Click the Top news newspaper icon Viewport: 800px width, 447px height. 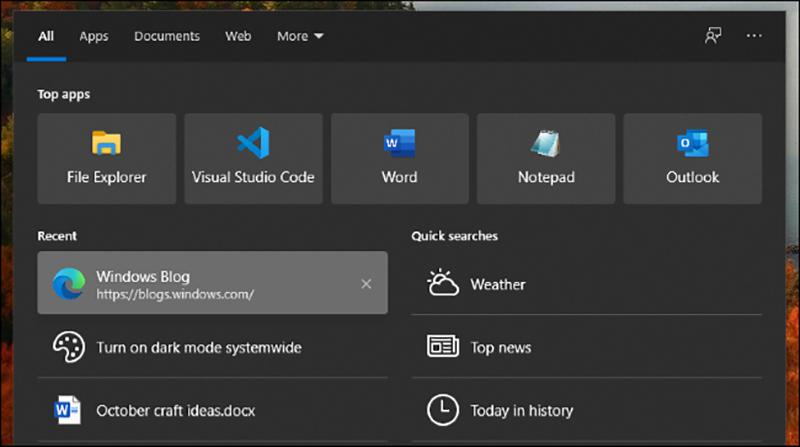pyautogui.click(x=442, y=347)
